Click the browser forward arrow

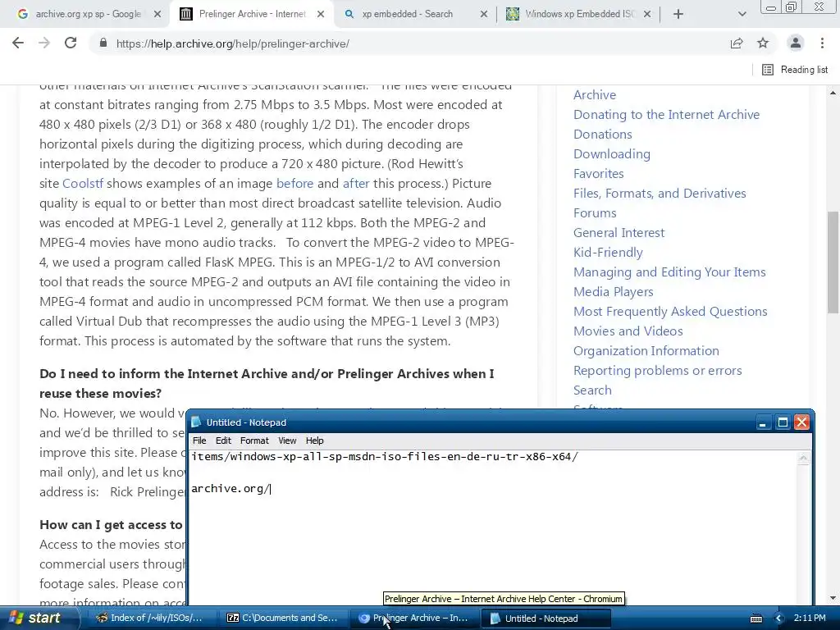point(44,43)
